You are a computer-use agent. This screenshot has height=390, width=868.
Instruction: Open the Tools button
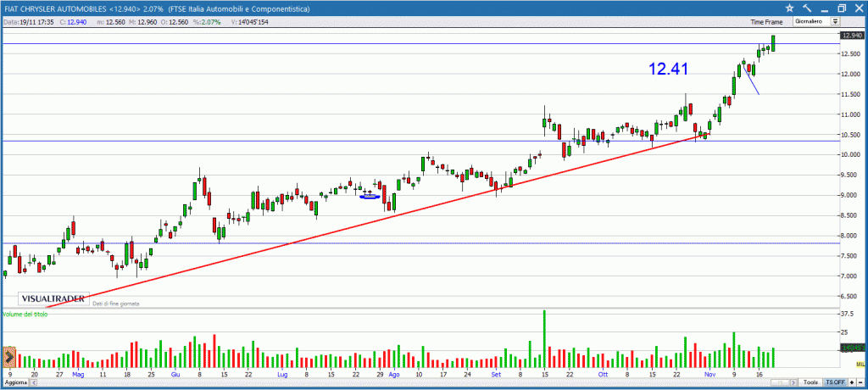coord(811,382)
